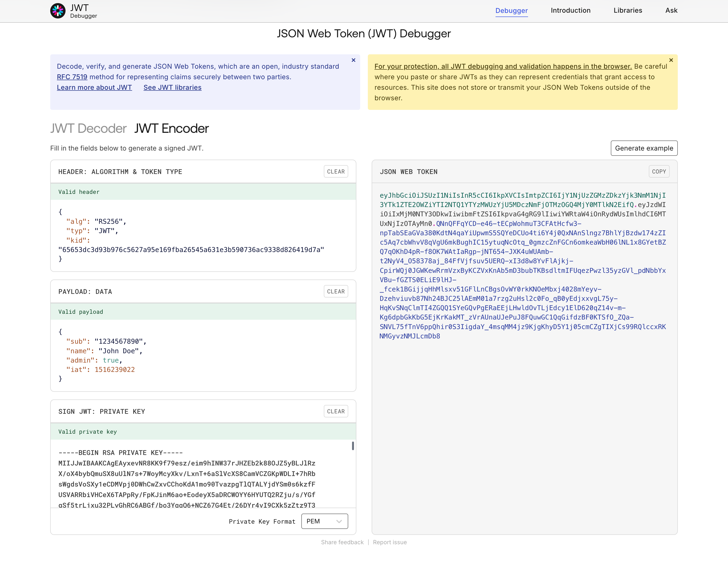
Task: Dismiss the yellow protection warning banner
Action: (671, 60)
